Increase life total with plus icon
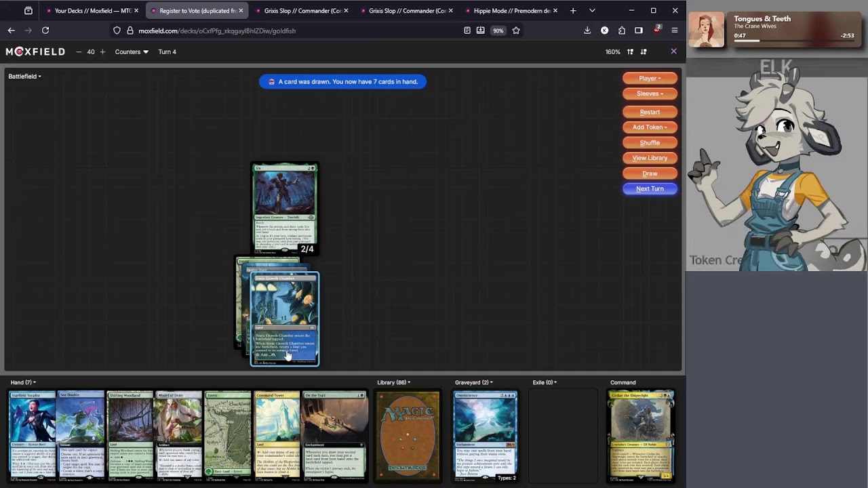 pyautogui.click(x=102, y=52)
